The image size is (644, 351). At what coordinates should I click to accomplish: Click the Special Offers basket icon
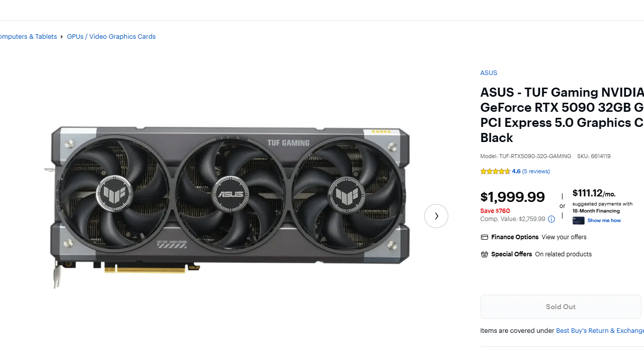(x=485, y=254)
